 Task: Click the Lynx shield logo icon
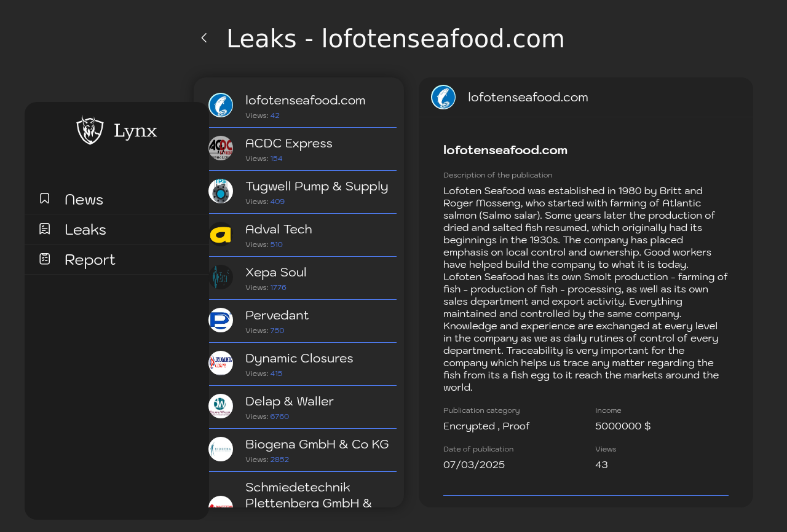tap(90, 130)
